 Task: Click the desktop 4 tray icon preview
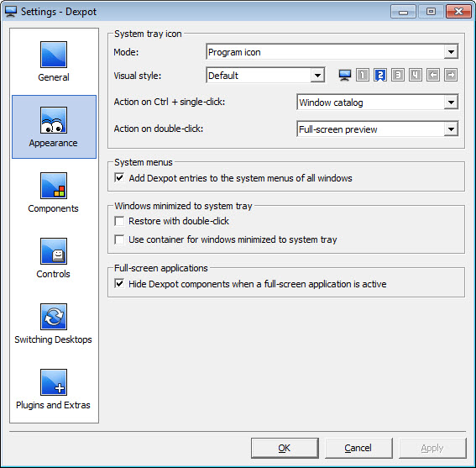[416, 75]
